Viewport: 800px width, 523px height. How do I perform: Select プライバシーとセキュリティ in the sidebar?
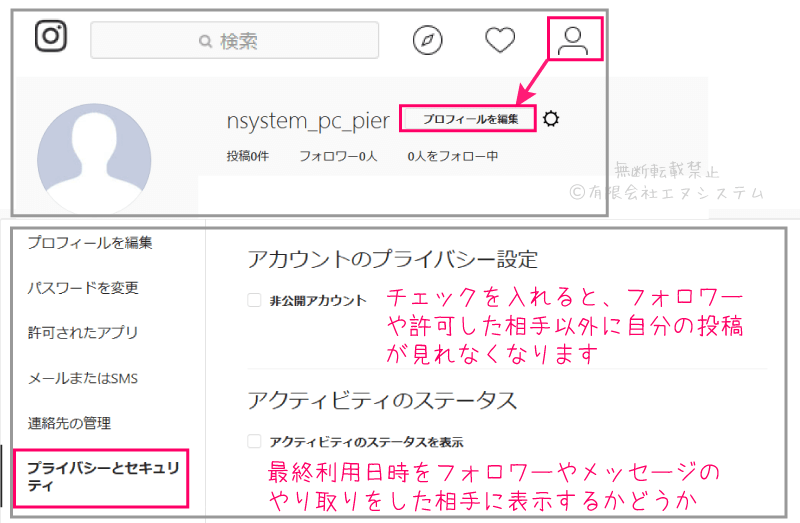tap(104, 477)
